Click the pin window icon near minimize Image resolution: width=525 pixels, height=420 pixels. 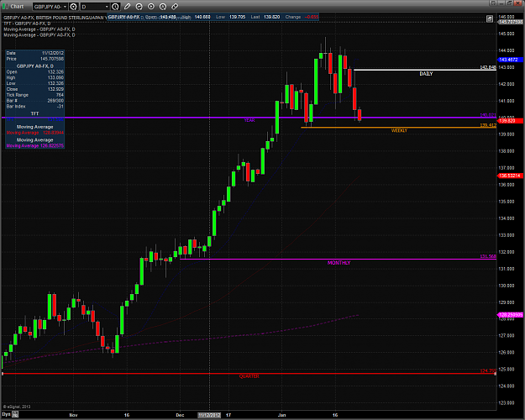[493, 3]
